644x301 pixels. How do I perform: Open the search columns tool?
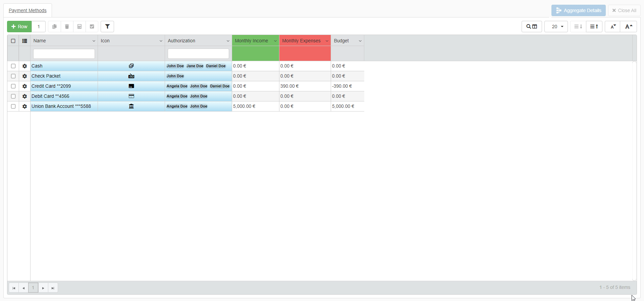click(x=531, y=27)
